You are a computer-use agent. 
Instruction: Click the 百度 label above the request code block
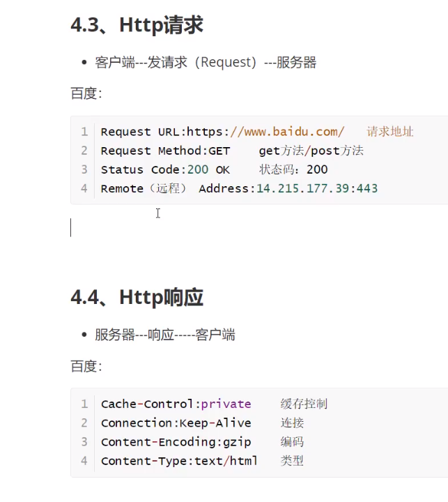pos(86,93)
